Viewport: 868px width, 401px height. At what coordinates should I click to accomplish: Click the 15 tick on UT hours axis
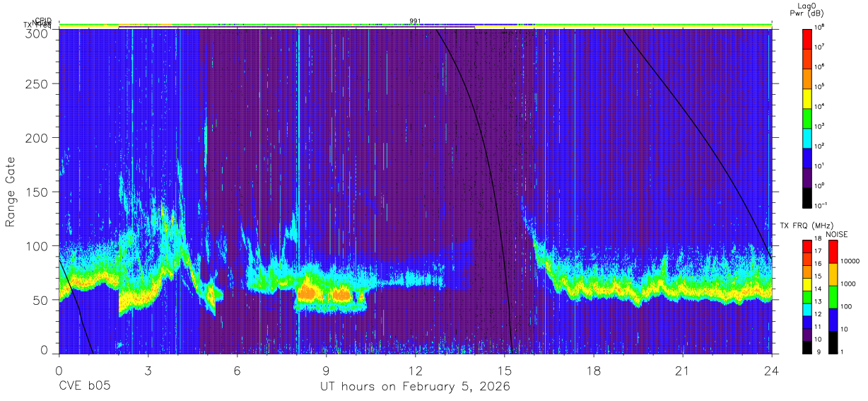504,371
